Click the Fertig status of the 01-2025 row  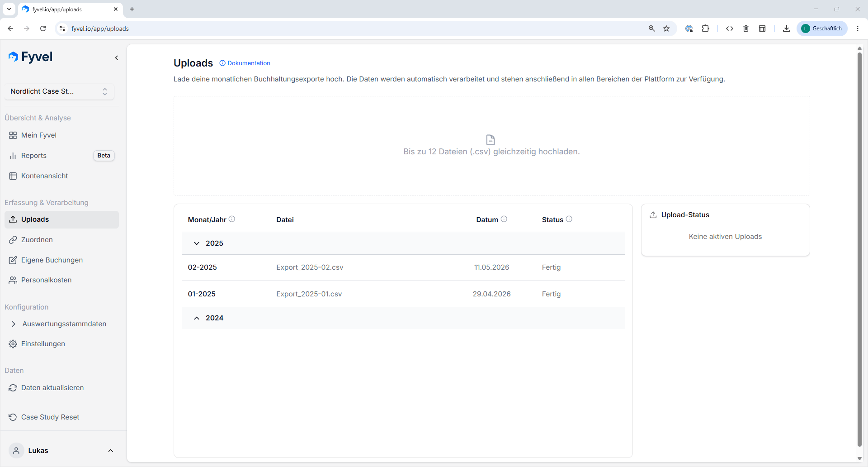coord(551,294)
